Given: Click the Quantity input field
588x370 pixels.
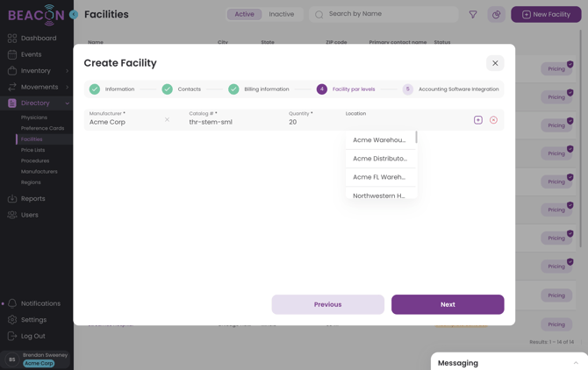Looking at the screenshot, I should (312, 122).
